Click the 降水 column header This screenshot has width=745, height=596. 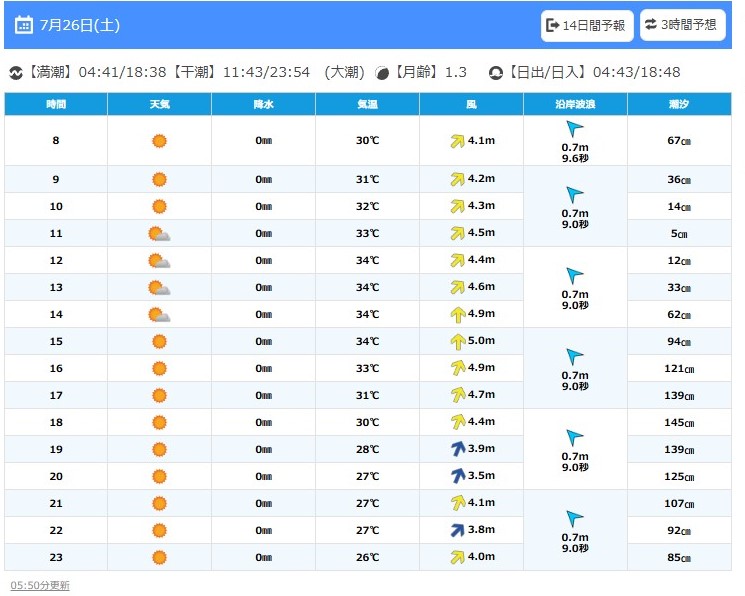[x=264, y=104]
